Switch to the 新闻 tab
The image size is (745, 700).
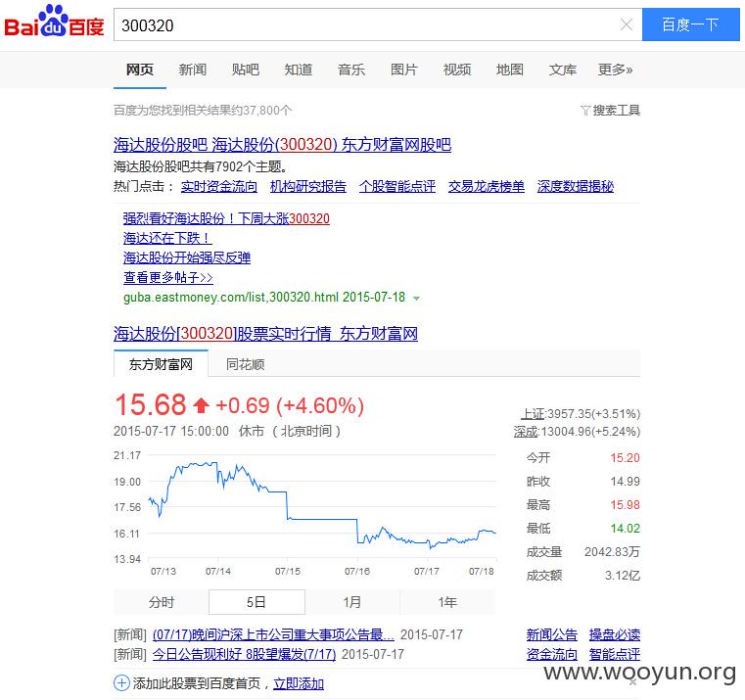click(x=193, y=70)
